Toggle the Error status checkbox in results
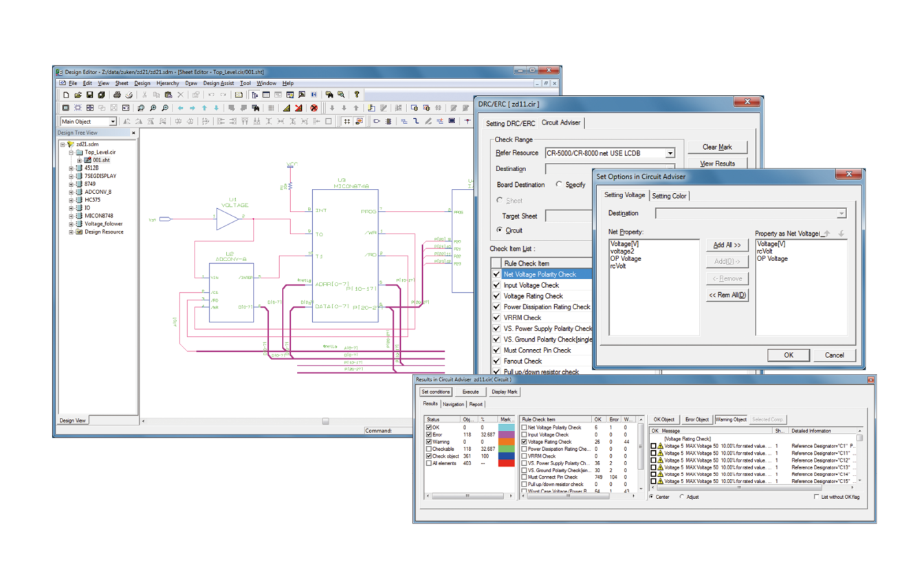924x580 pixels. [428, 435]
